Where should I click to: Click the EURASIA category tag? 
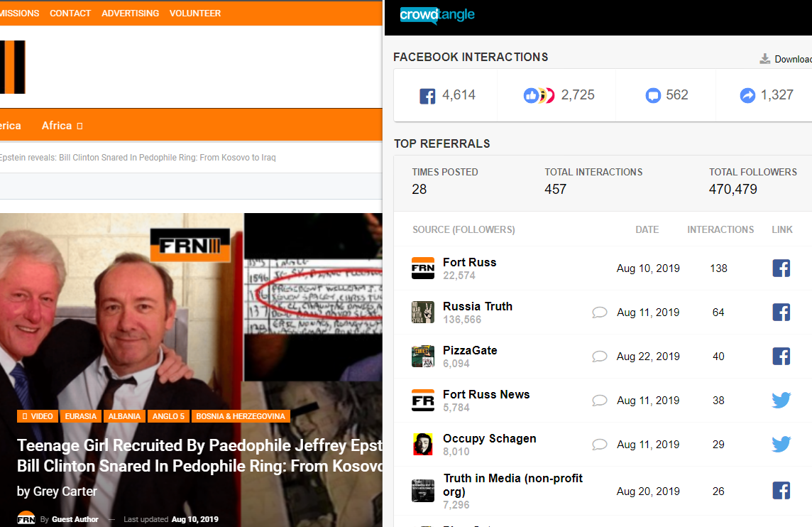81,416
